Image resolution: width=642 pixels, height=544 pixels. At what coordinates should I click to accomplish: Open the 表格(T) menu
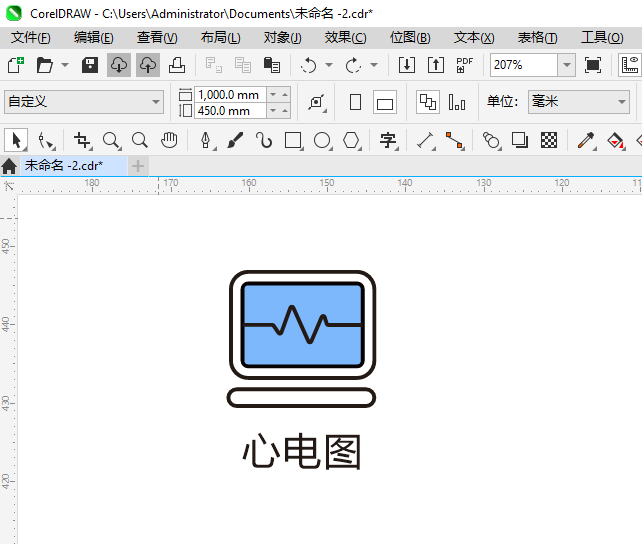pos(538,38)
